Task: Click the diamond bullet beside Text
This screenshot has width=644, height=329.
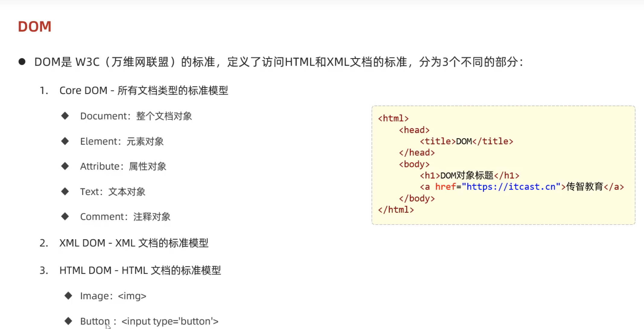Action: (65, 191)
